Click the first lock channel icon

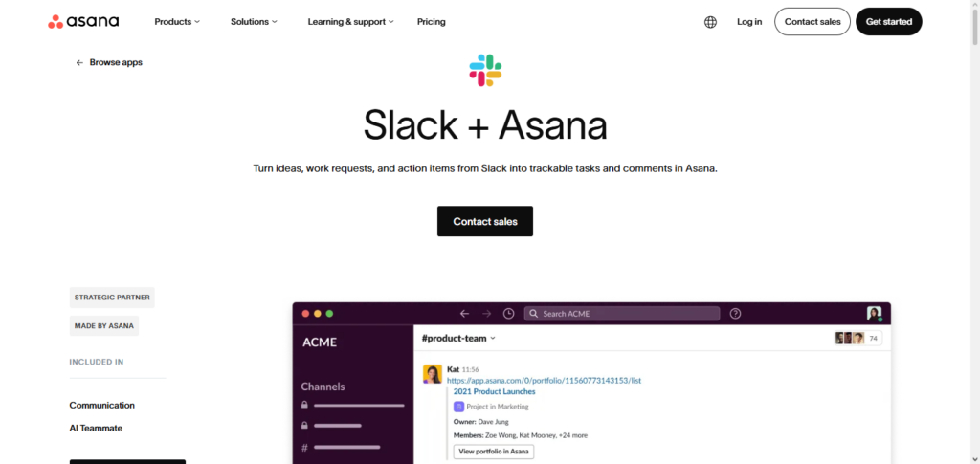304,406
